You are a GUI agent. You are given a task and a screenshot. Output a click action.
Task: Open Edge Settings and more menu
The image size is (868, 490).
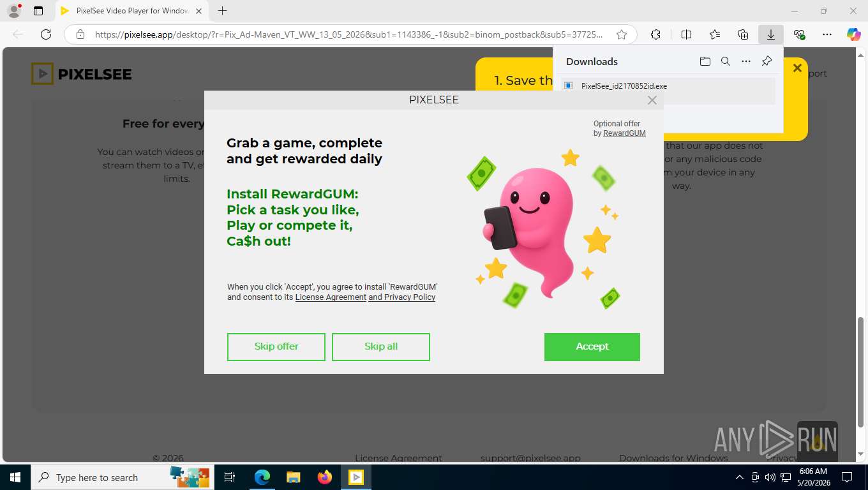827,34
